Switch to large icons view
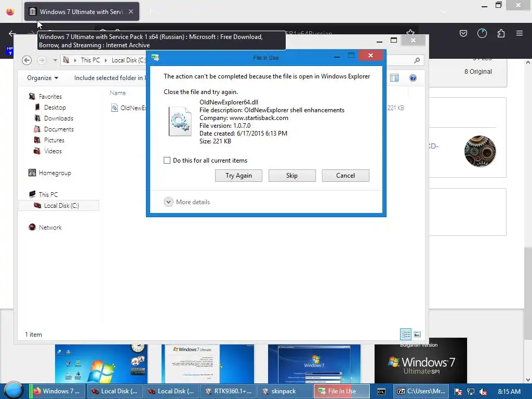Image resolution: width=532 pixels, height=399 pixels. click(417, 334)
